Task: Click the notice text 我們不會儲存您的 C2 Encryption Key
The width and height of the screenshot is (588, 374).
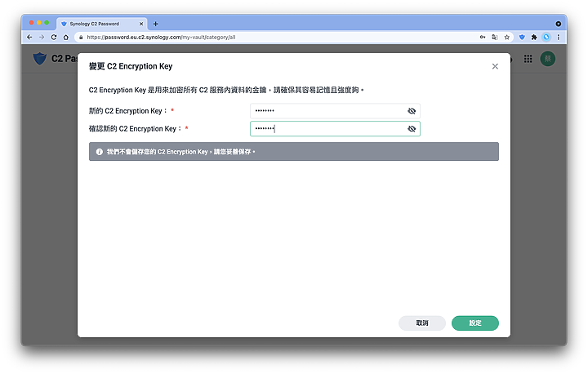Action: [x=180, y=152]
